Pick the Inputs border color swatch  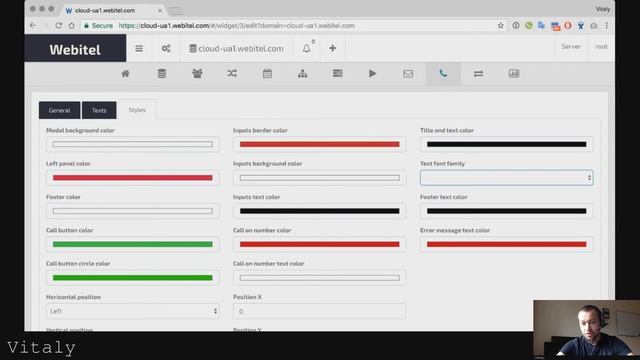(320, 144)
